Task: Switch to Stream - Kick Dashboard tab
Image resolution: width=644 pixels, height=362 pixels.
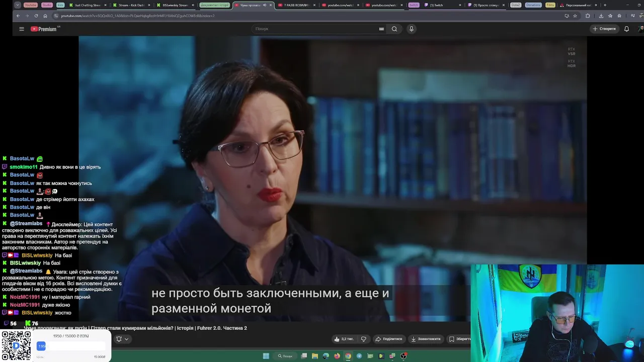Action: click(x=132, y=5)
